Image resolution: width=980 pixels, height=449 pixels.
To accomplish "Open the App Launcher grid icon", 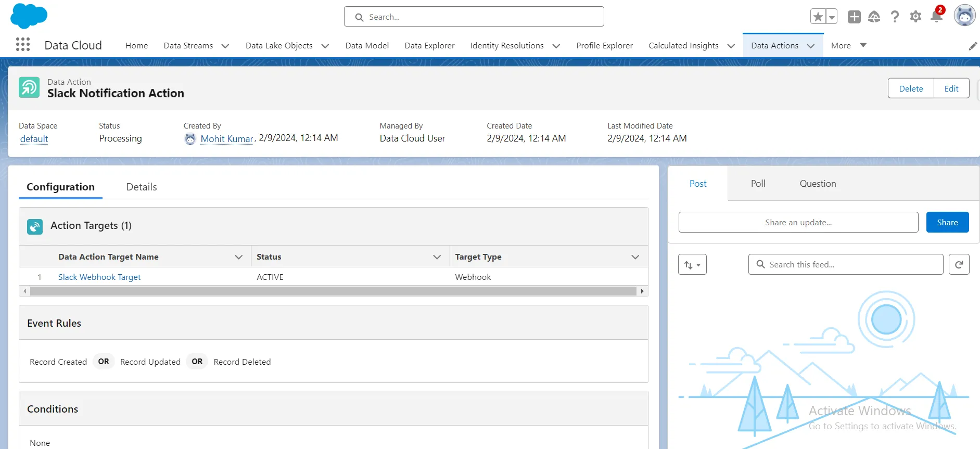I will [x=23, y=45].
